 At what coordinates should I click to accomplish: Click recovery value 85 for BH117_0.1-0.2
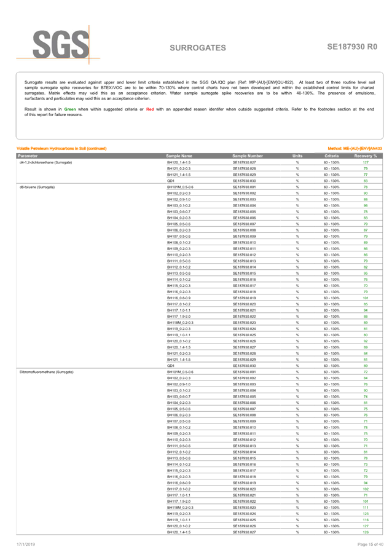366,304
